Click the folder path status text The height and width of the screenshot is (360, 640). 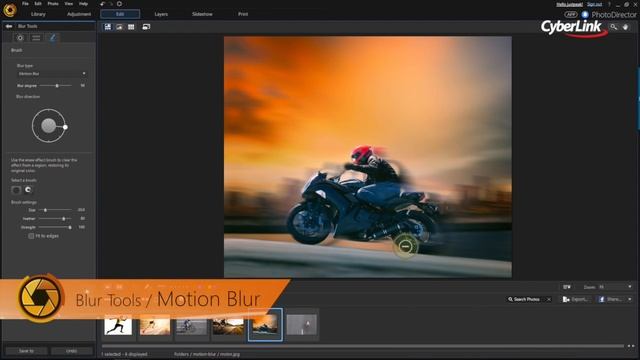pyautogui.click(x=207, y=354)
